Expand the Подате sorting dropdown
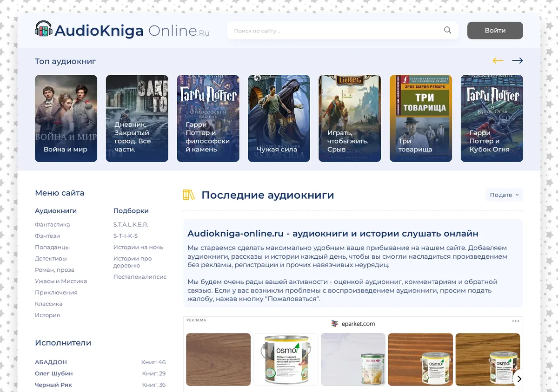 pyautogui.click(x=504, y=195)
